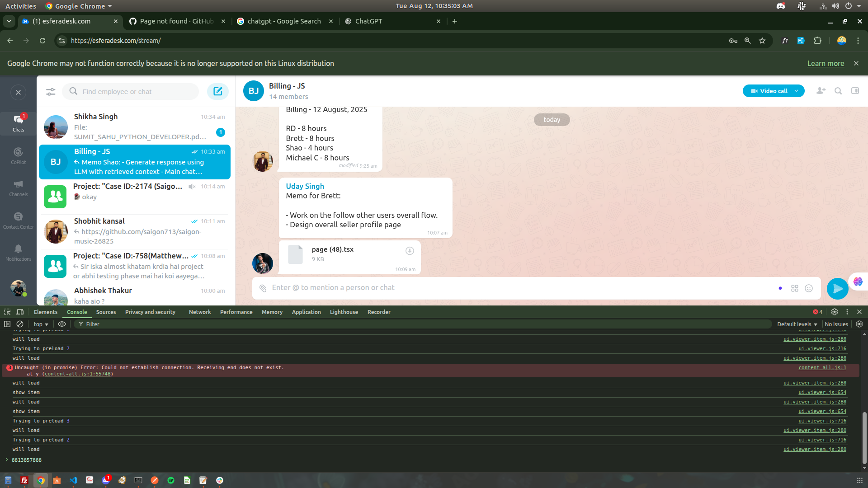Expand Video call dropdown arrow

(x=797, y=91)
